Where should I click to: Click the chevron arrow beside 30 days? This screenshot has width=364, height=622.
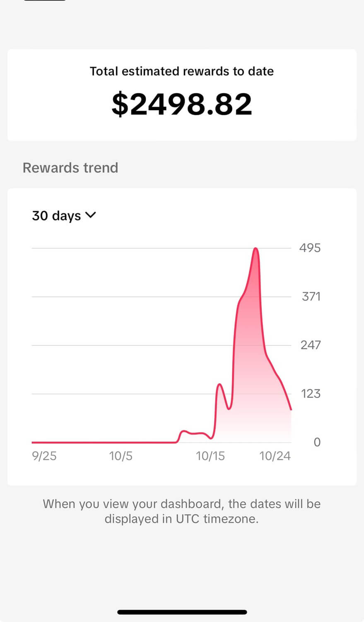click(x=90, y=215)
